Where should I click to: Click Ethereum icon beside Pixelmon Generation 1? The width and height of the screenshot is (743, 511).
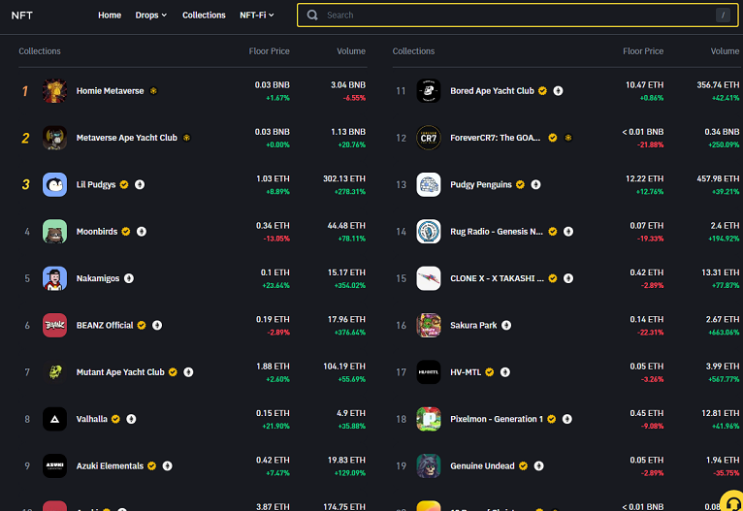pos(567,419)
